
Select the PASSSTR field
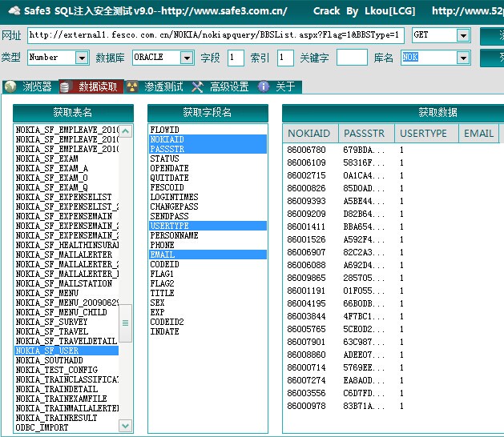click(x=208, y=149)
